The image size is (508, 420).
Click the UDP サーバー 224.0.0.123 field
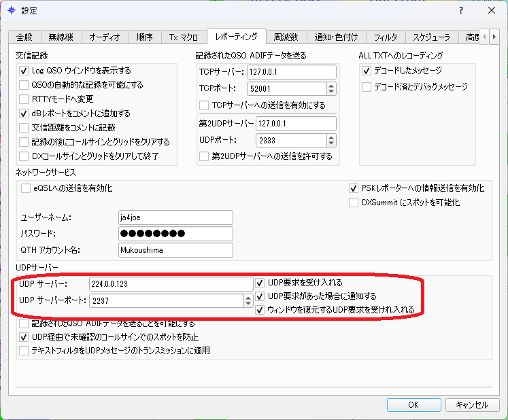point(171,284)
